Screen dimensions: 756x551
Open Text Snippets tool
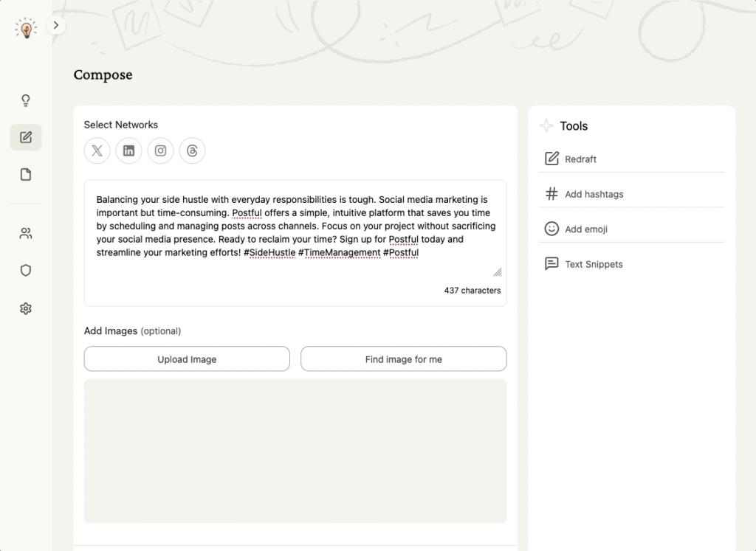[x=594, y=264]
